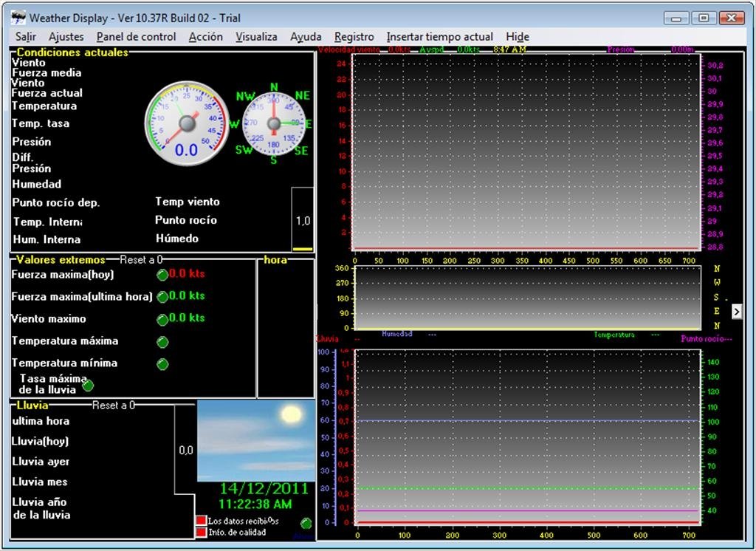
Task: Open the Acción menu
Action: click(x=206, y=37)
